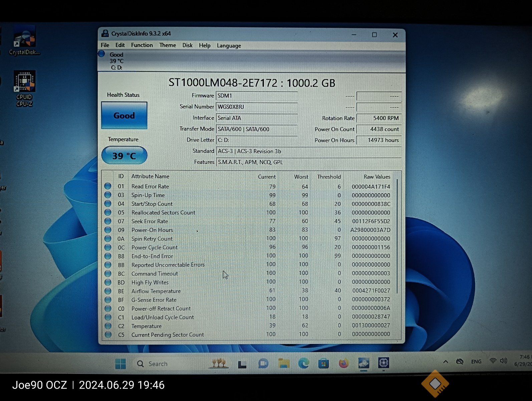Open the Disk menu
The height and width of the screenshot is (401, 532).
[x=187, y=45]
